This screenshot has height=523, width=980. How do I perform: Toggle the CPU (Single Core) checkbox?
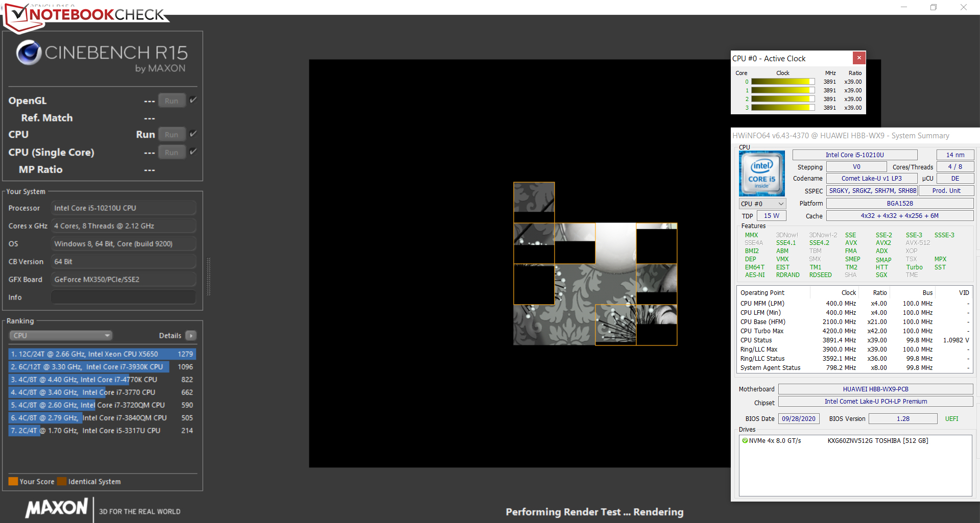point(193,152)
